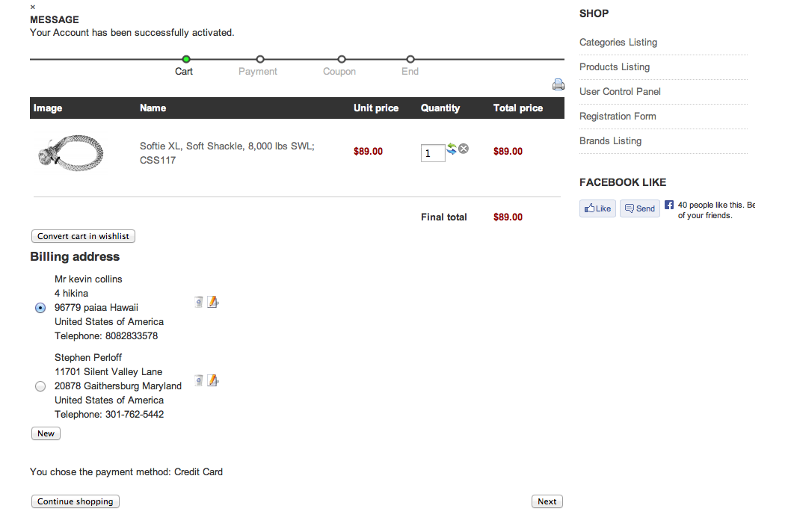Edit the kevin collins billing address
Viewport: 797px width, 532px height.
click(x=212, y=302)
